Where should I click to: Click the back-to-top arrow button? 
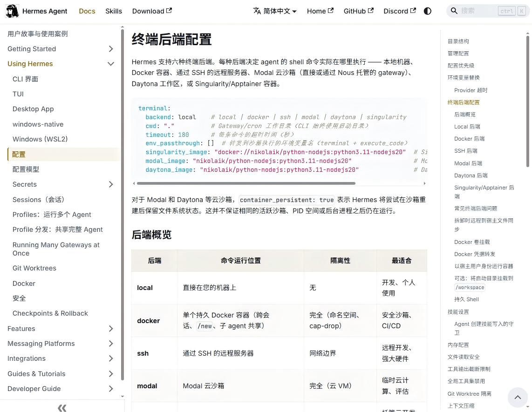point(518,397)
